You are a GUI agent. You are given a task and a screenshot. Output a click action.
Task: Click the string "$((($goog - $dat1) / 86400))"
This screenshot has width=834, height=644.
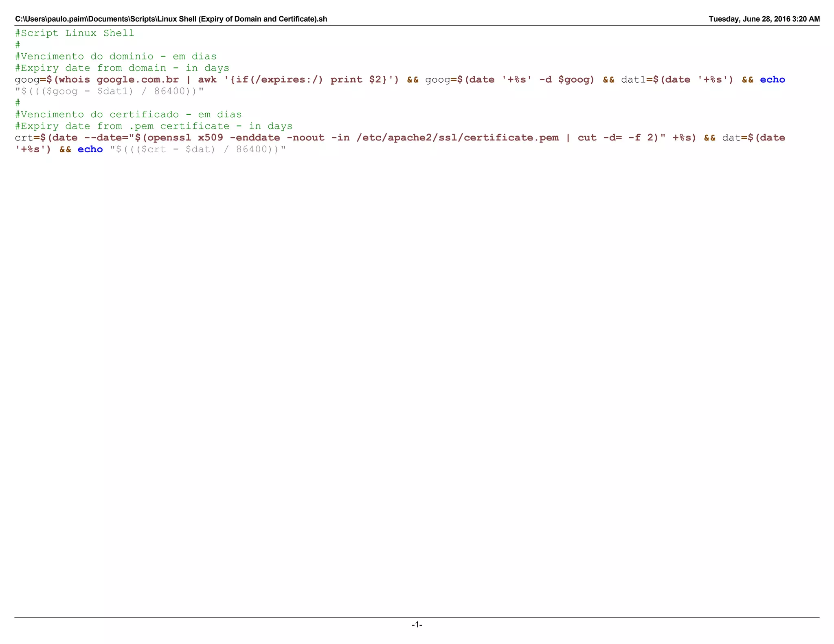109,91
